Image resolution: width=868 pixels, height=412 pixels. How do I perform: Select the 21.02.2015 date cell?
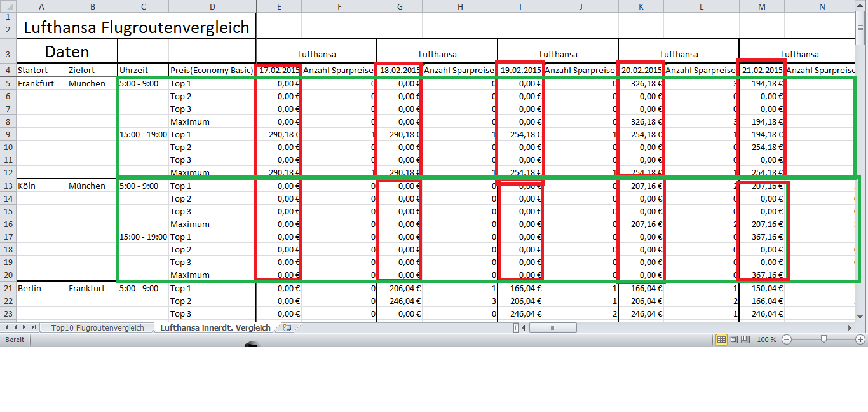[x=761, y=70]
